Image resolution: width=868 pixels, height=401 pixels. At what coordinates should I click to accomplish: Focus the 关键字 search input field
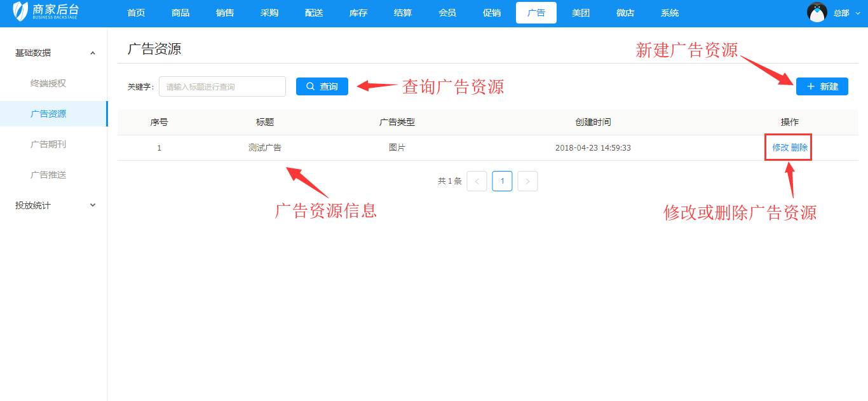tap(222, 86)
